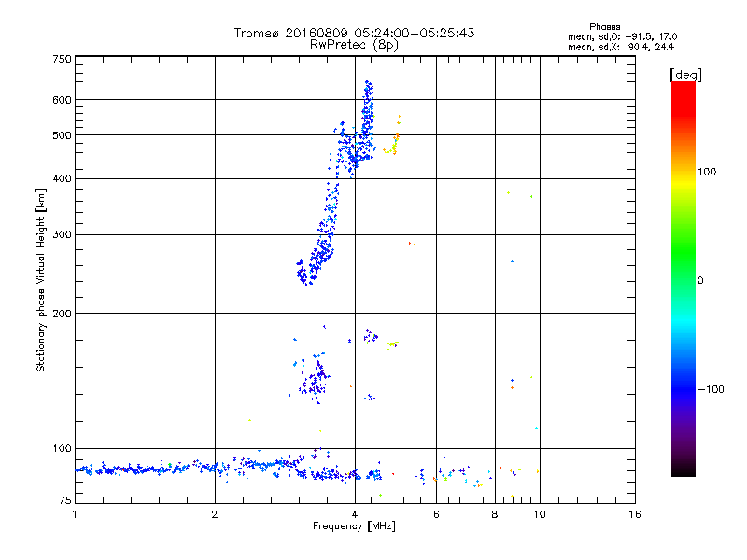Click x-axis tick label '6'
747x560 pixels.
pos(436,514)
